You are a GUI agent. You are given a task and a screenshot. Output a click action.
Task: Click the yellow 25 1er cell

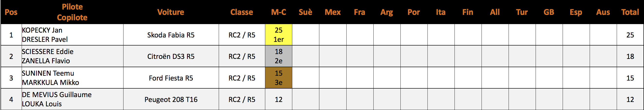pos(278,35)
